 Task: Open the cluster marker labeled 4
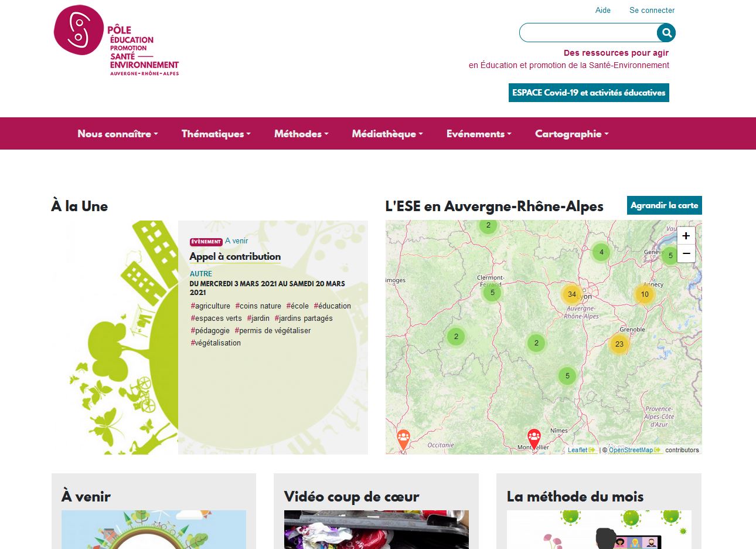tap(601, 252)
